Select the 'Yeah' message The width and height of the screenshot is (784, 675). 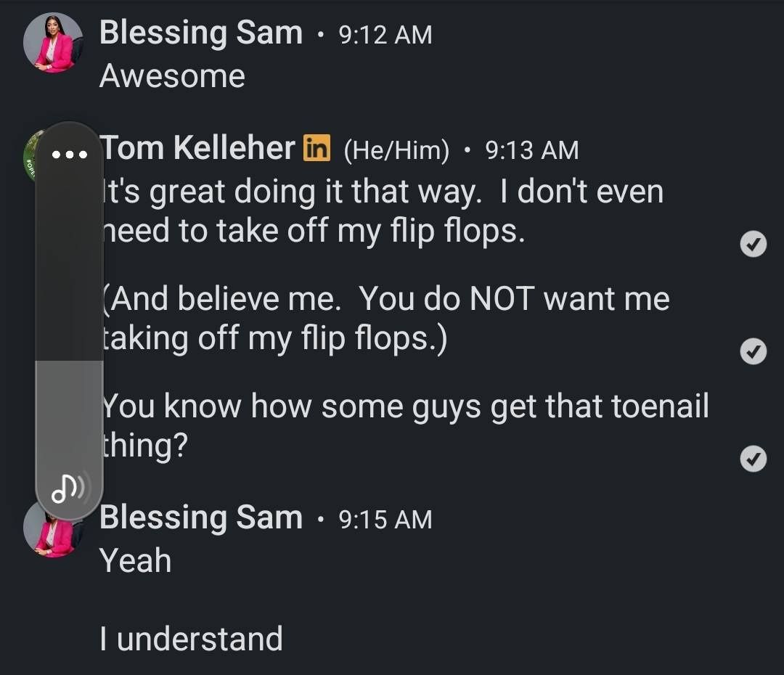[x=136, y=560]
